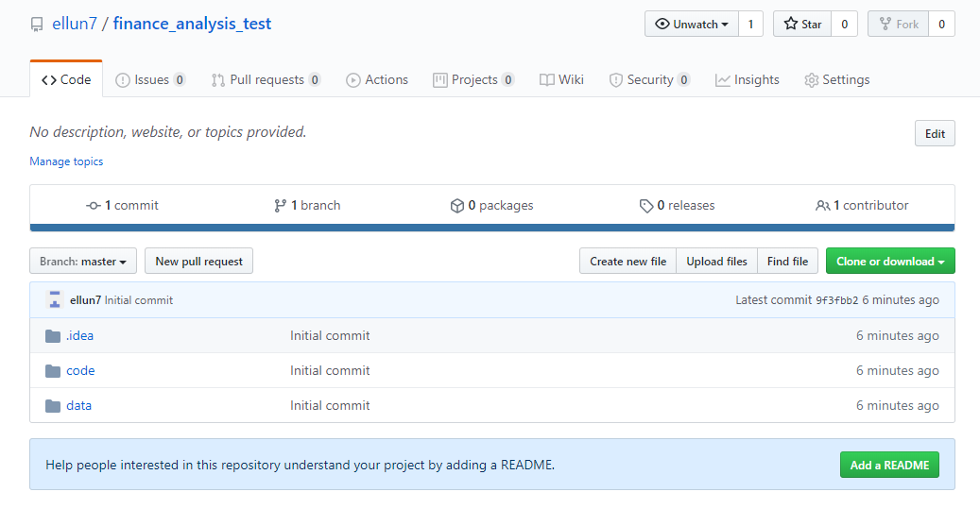Click the repository book icon beside ellun7
Viewport: 980px width, 509px height.
click(x=37, y=25)
